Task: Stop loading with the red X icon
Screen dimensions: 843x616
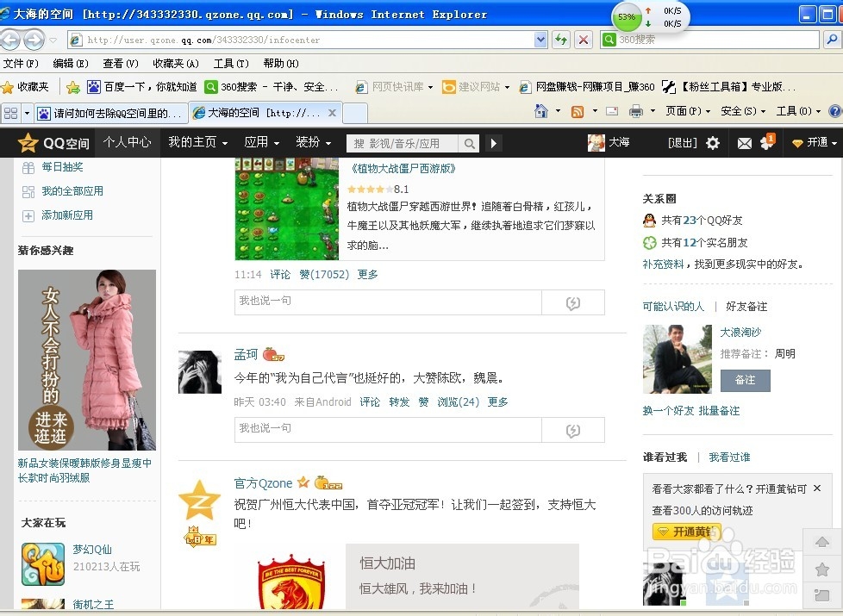Action: (584, 40)
